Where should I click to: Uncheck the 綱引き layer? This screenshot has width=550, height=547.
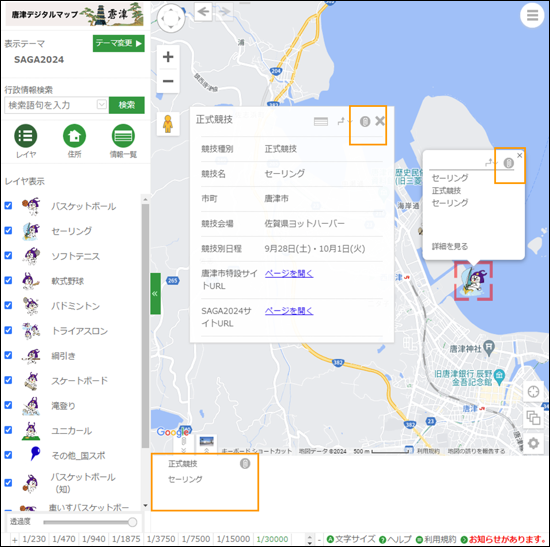8,355
